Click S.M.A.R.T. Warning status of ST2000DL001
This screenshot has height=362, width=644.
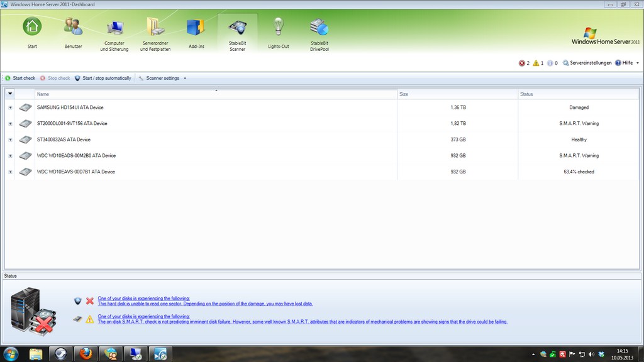click(579, 124)
